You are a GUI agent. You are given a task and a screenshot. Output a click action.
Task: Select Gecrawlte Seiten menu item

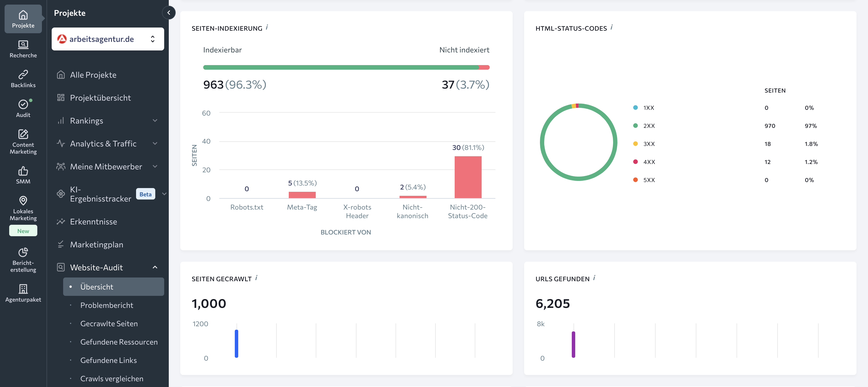coord(108,323)
